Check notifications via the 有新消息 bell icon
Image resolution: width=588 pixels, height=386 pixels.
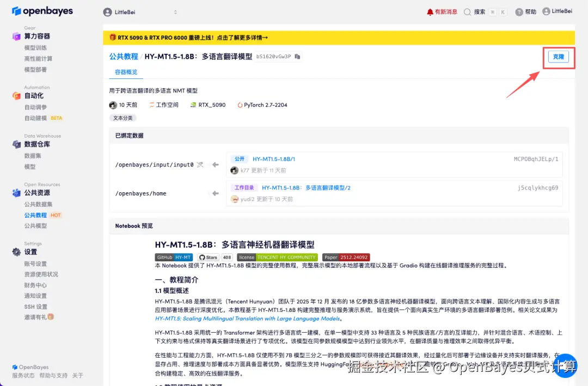click(430, 11)
